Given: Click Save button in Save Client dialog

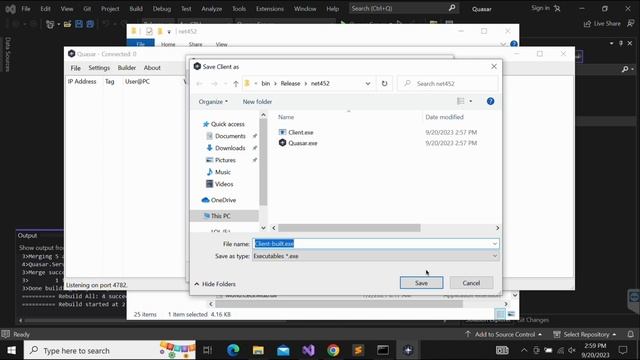Looking at the screenshot, I should [421, 283].
